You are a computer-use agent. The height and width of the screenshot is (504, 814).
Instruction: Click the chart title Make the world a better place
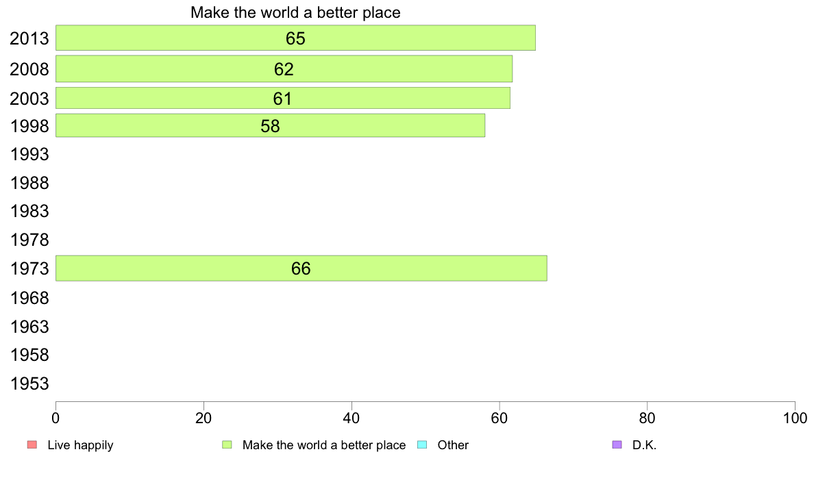coord(295,12)
